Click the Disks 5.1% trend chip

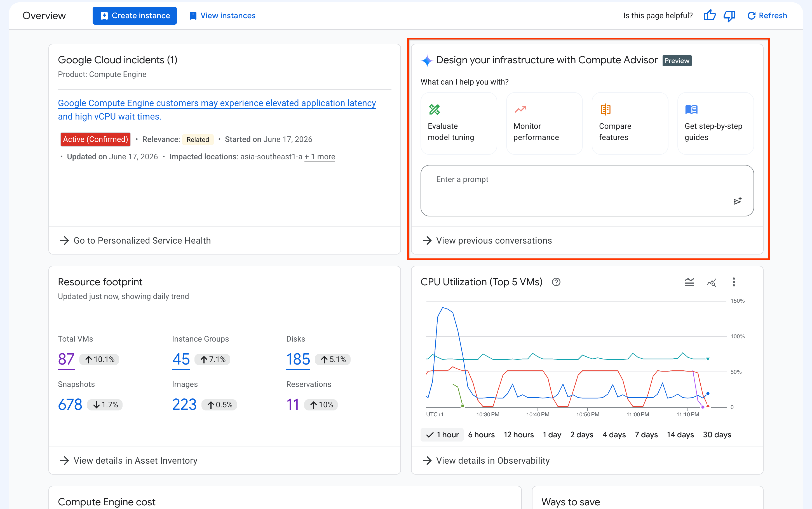333,359
